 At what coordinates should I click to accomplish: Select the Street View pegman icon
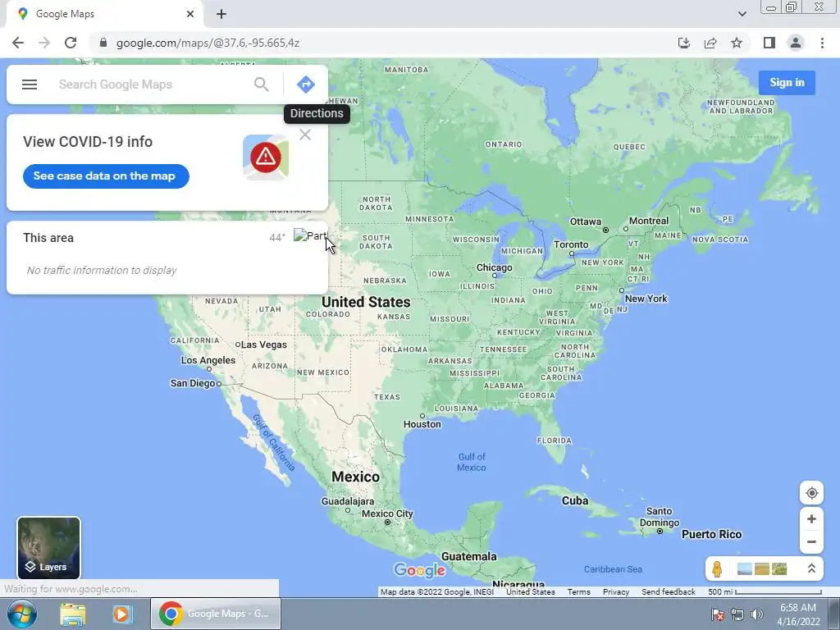pyautogui.click(x=717, y=569)
